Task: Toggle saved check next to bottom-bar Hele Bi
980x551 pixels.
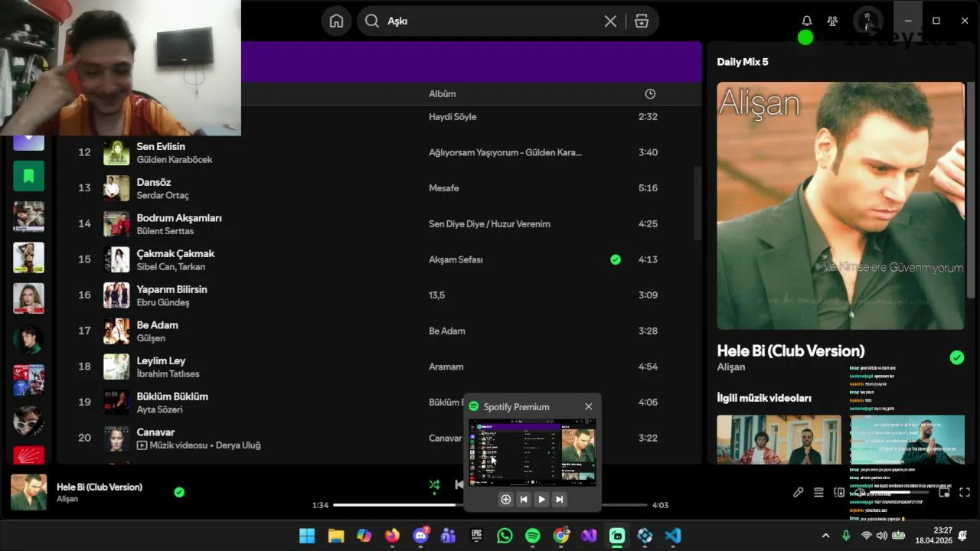Action: click(x=179, y=492)
